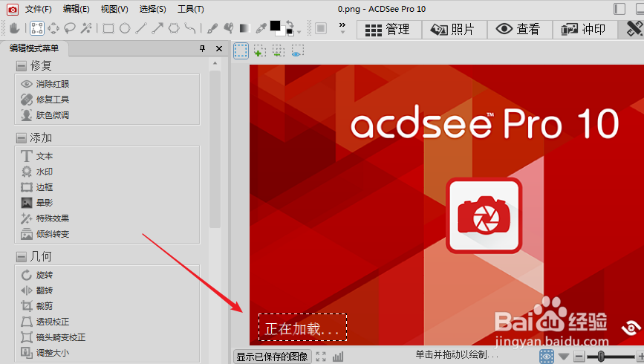Image resolution: width=644 pixels, height=364 pixels.
Task: Click the ACDSee camera app icon
Action: pos(13,9)
